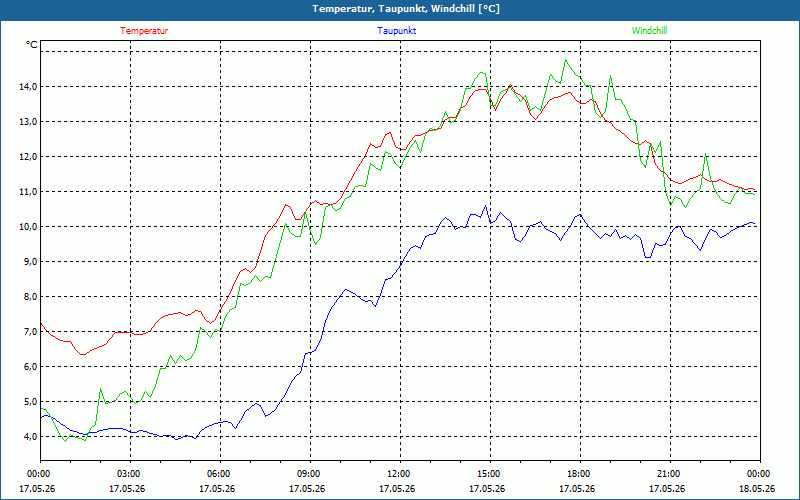Select the red 'Temperatur' legend label
Image resolution: width=800 pixels, height=500 pixels.
click(144, 31)
